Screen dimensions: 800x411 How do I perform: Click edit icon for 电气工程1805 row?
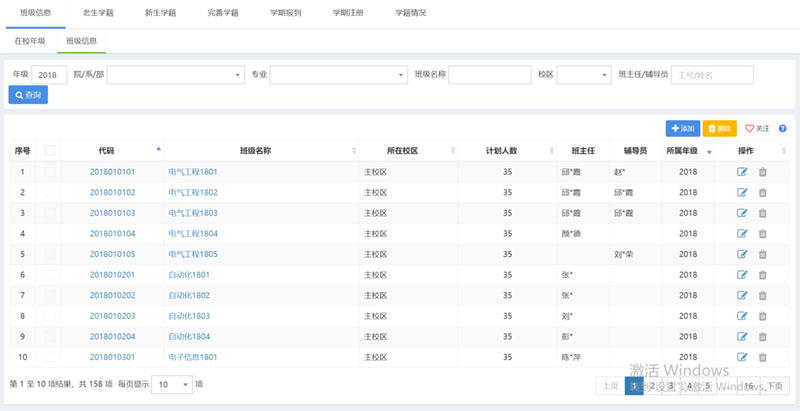[742, 254]
